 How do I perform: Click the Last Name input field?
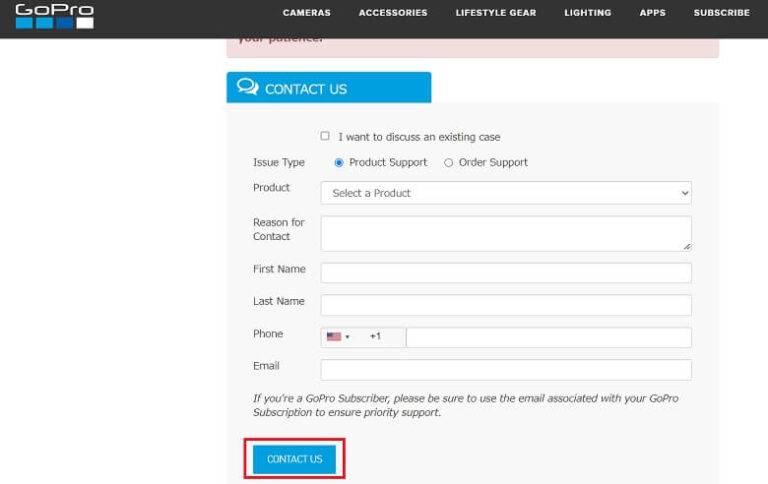point(505,305)
